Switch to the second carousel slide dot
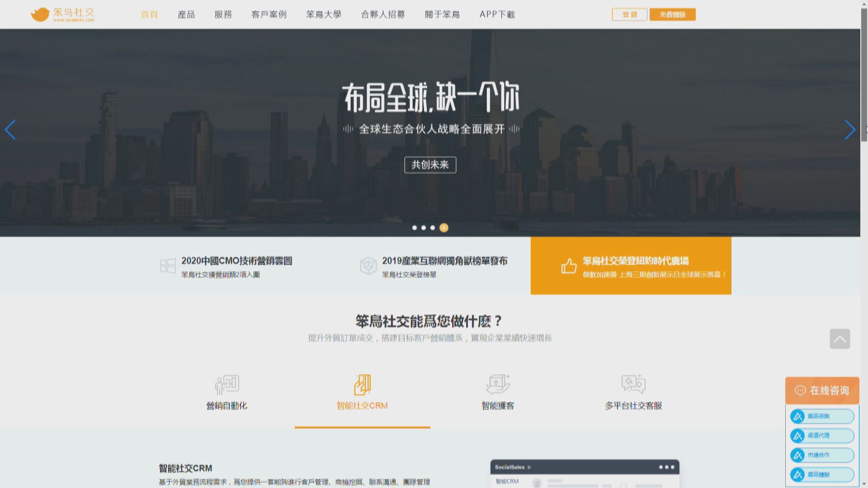This screenshot has width=868, height=488. point(424,228)
